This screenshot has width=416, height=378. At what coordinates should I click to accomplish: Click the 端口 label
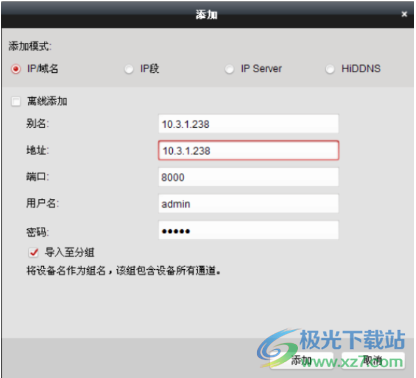[x=38, y=177]
